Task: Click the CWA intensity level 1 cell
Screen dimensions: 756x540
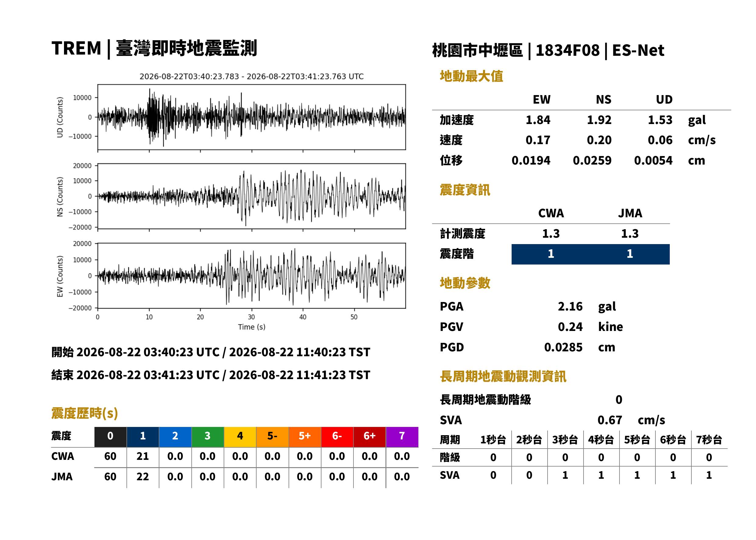Action: (x=551, y=254)
